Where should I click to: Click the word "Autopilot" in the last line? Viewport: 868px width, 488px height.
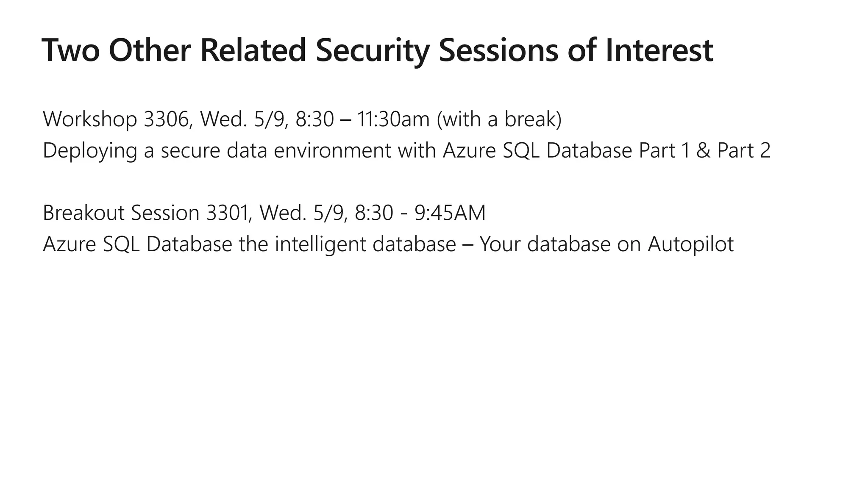[690, 244]
